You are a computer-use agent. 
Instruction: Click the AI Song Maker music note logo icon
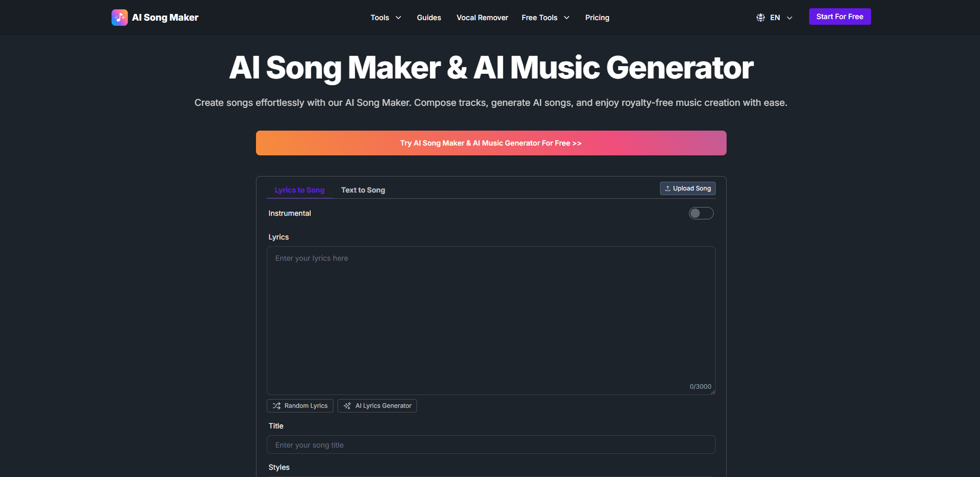pos(119,17)
